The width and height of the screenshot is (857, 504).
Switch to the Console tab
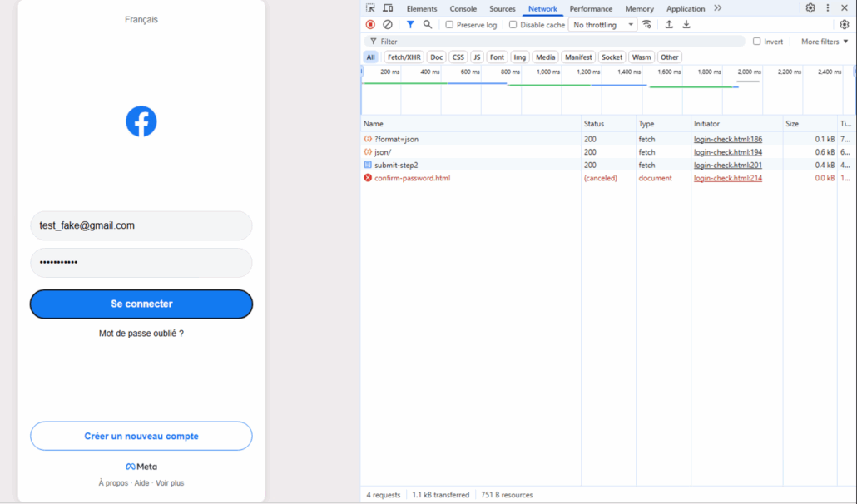(463, 9)
